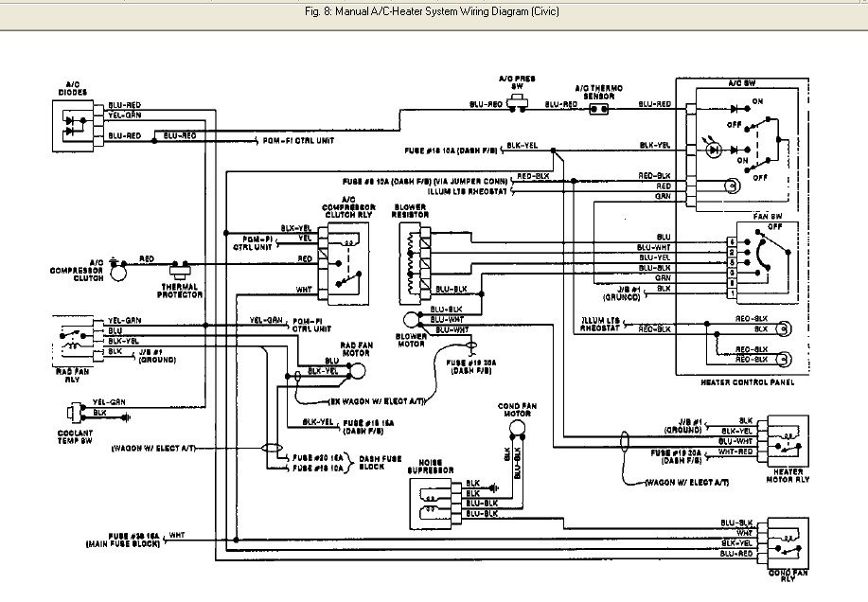Click the illumination bulb in A/C SW
This screenshot has height=602, width=868.
point(733,186)
